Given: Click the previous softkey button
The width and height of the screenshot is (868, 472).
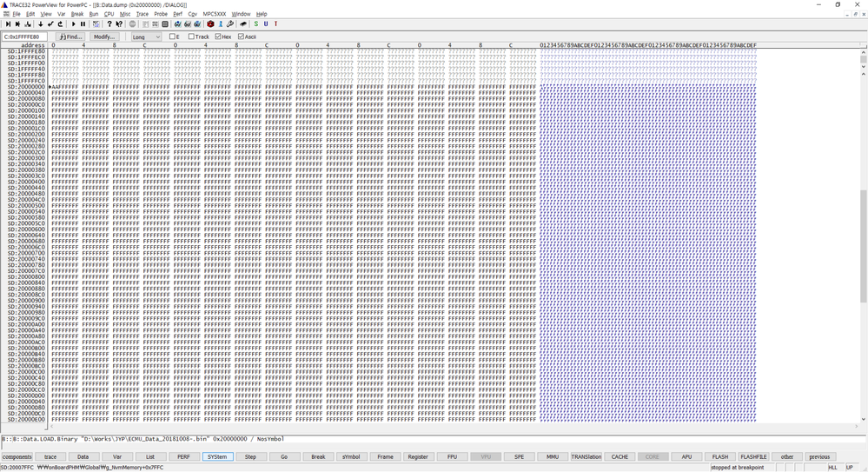Looking at the screenshot, I should [819, 457].
